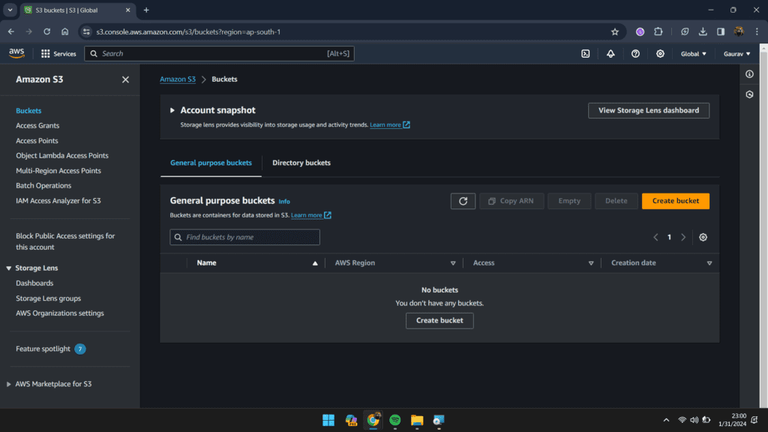Select the S3 buckets browser tab
Viewport: 768px width, 432px height.
77,10
